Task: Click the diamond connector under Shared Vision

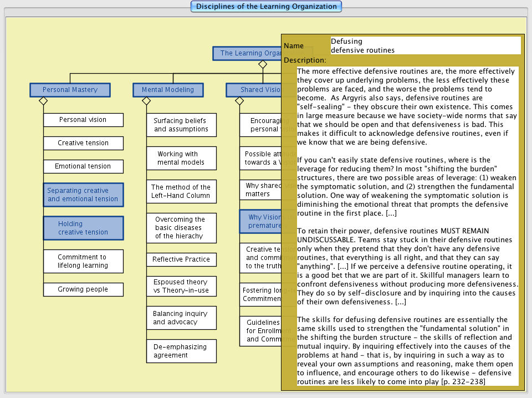Action: coord(239,101)
